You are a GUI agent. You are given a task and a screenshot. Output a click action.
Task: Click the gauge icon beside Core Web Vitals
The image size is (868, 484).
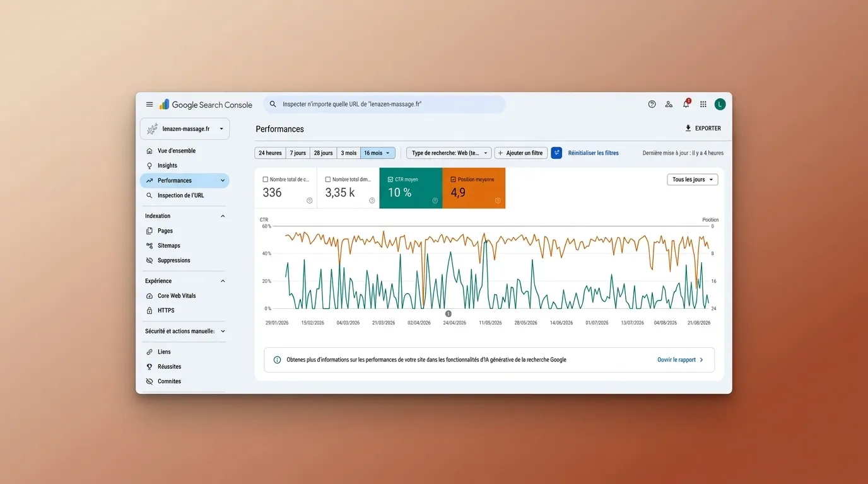point(150,296)
